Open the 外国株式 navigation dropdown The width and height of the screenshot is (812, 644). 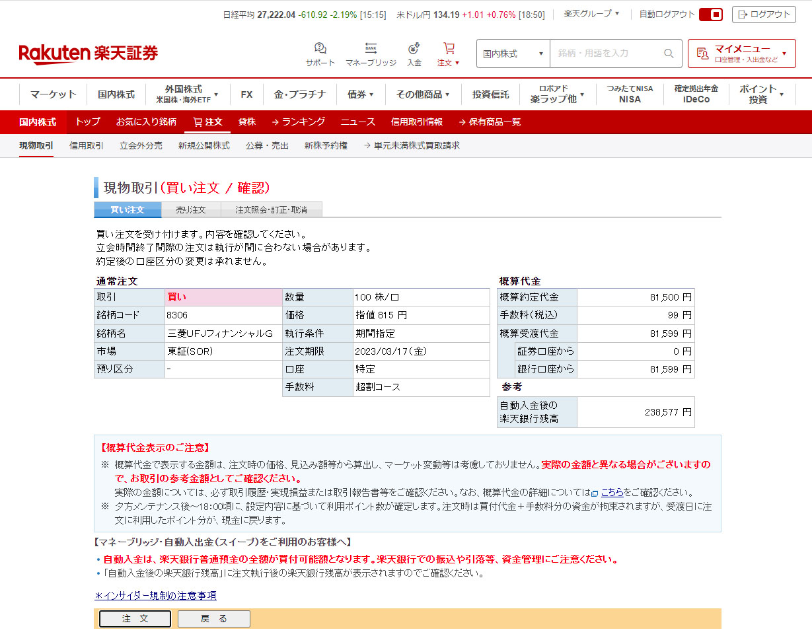pyautogui.click(x=187, y=94)
